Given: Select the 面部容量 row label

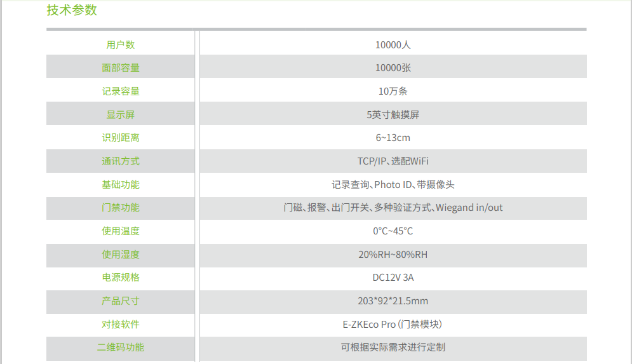Looking at the screenshot, I should 121,68.
